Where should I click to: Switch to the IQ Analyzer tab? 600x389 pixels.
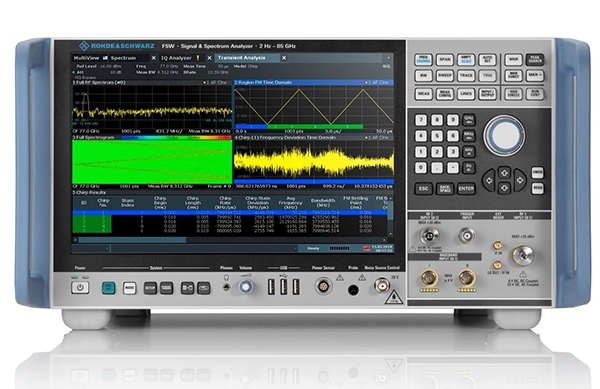coord(176,58)
